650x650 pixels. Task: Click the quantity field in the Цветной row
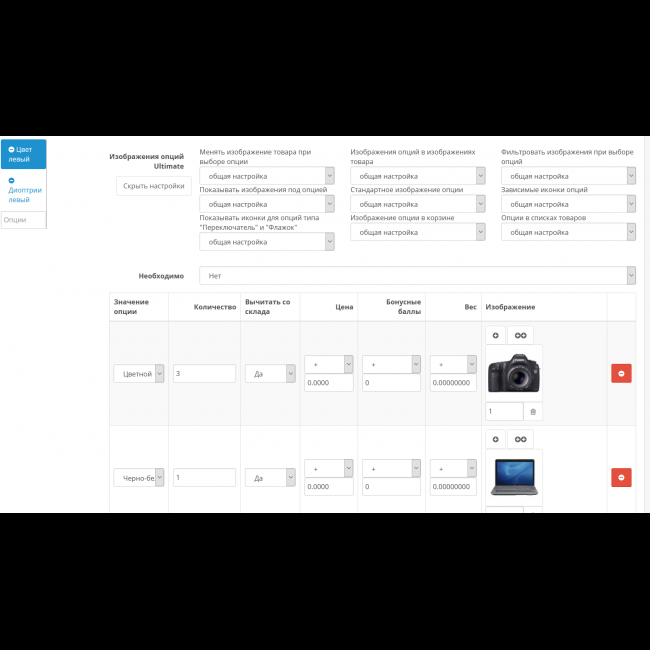[204, 373]
